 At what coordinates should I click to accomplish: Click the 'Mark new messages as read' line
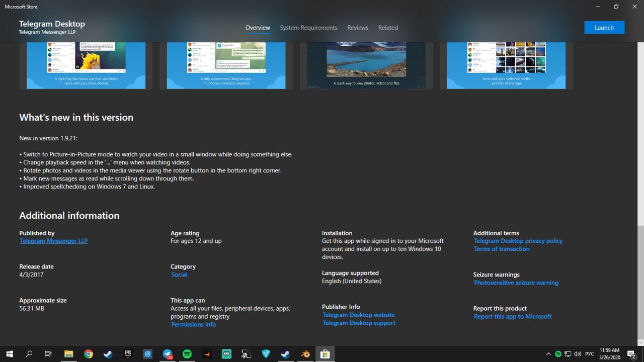[107, 178]
